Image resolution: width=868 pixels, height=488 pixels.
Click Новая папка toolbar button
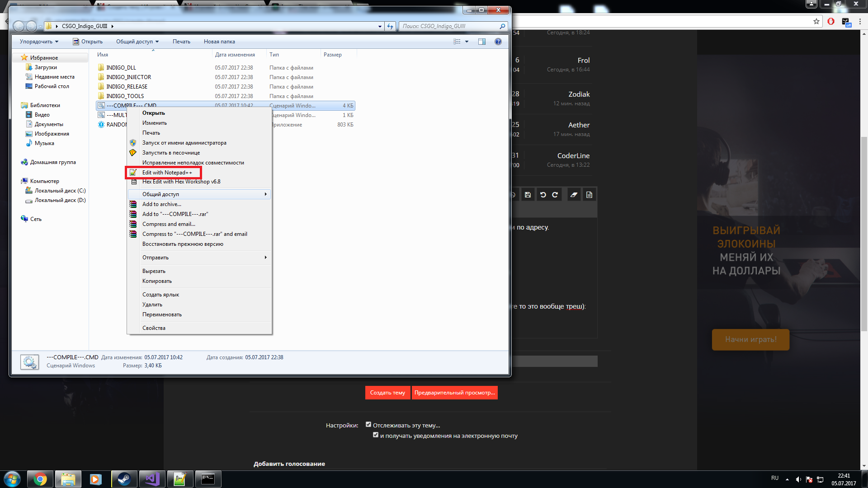click(219, 42)
